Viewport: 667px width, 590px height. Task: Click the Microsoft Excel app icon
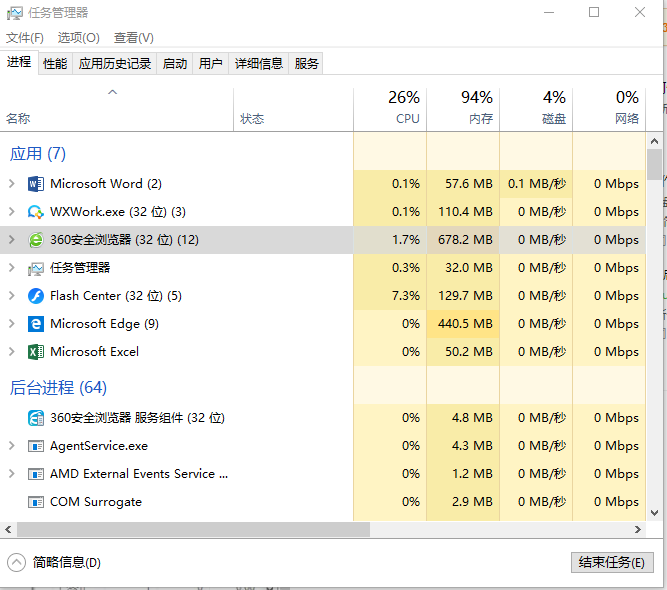coord(36,352)
